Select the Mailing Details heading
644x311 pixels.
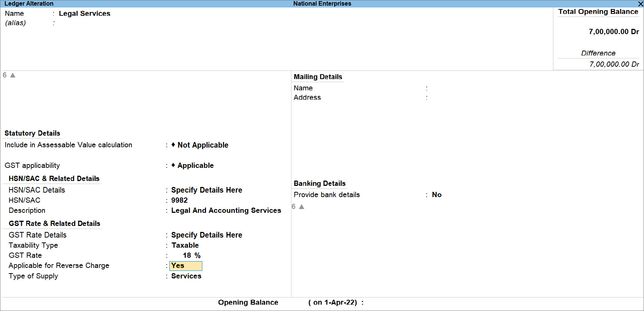point(318,77)
